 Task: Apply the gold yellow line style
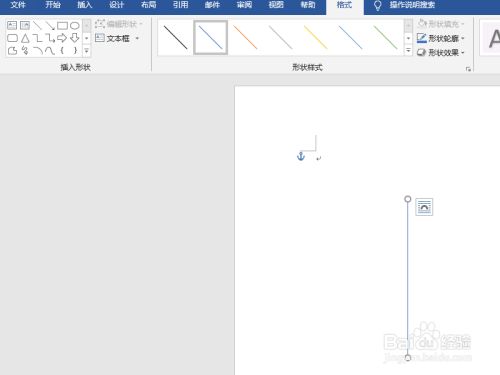point(316,37)
